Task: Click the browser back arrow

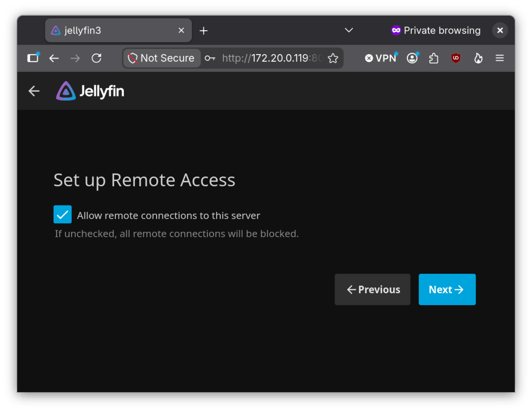Action: pyautogui.click(x=54, y=58)
